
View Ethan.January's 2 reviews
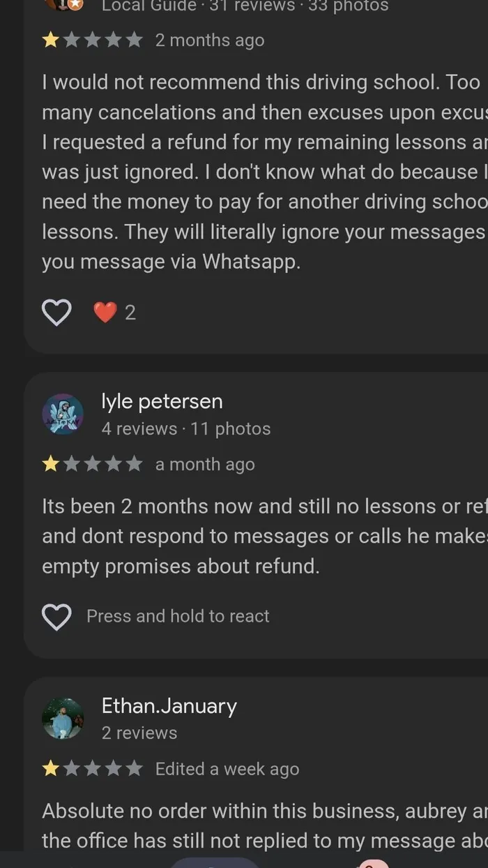[x=139, y=733]
